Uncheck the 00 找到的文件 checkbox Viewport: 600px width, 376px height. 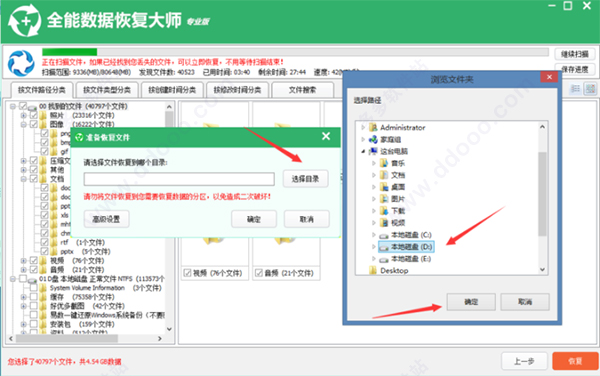click(23, 106)
